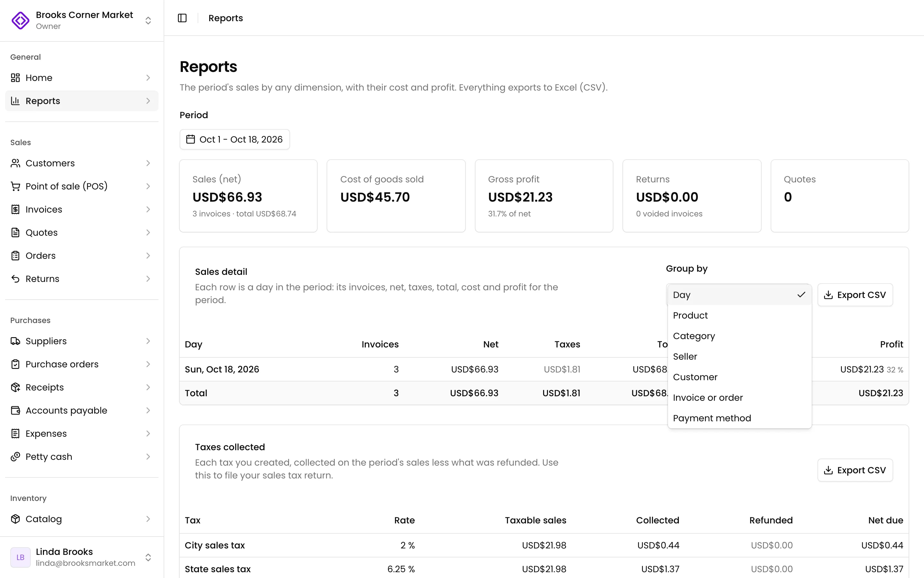Click the 'City sales tax' row label
This screenshot has height=578, width=924.
pyautogui.click(x=215, y=546)
